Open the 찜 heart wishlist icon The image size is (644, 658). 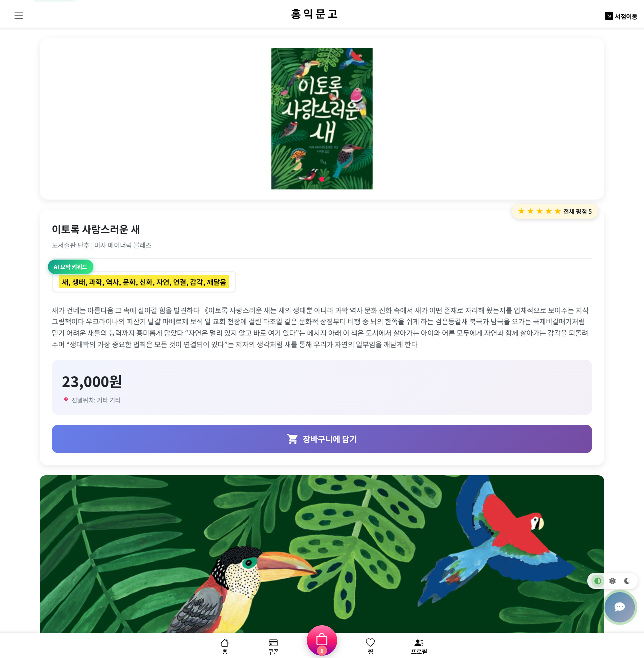tap(370, 642)
